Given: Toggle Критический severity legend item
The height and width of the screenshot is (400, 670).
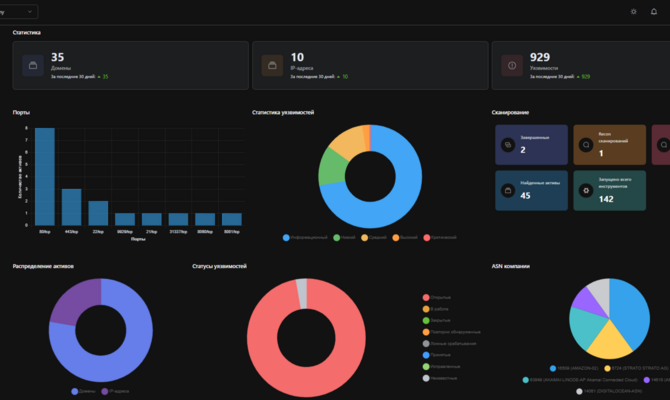Looking at the screenshot, I should point(440,238).
